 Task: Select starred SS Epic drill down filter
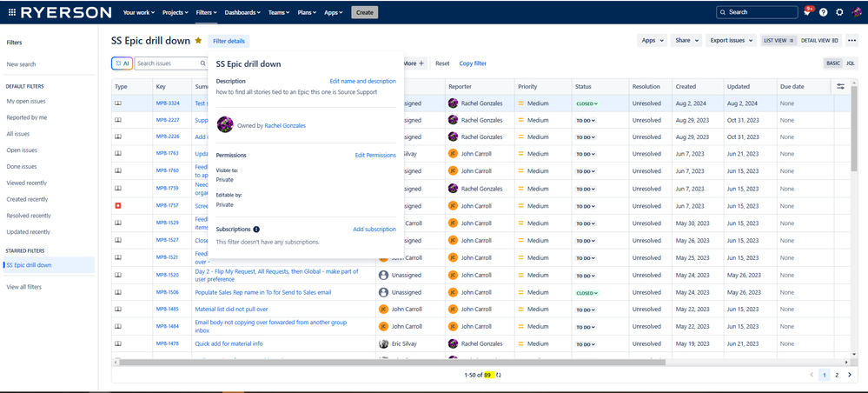click(49, 265)
